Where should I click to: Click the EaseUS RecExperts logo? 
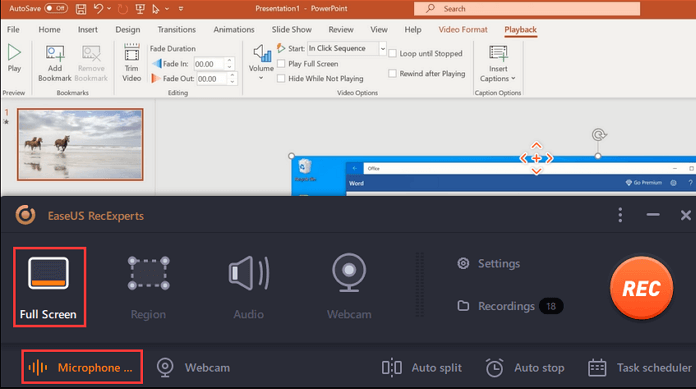[25, 215]
